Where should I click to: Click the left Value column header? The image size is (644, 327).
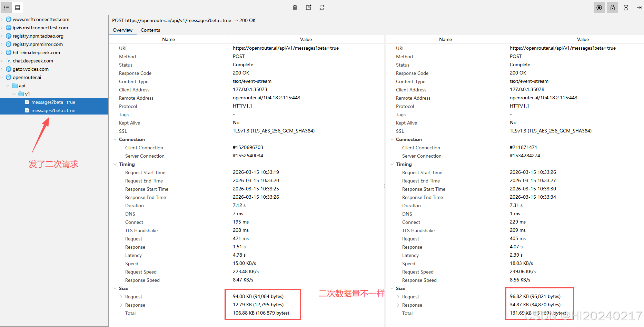click(306, 39)
